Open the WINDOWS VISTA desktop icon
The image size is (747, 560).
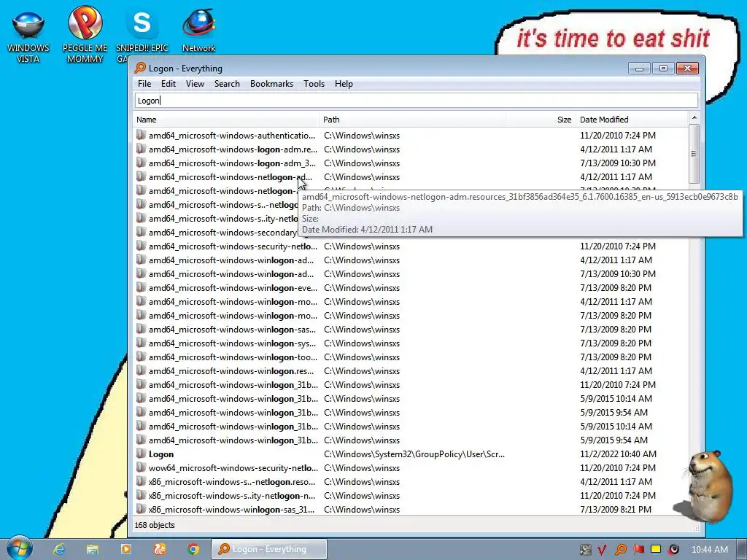click(x=28, y=36)
